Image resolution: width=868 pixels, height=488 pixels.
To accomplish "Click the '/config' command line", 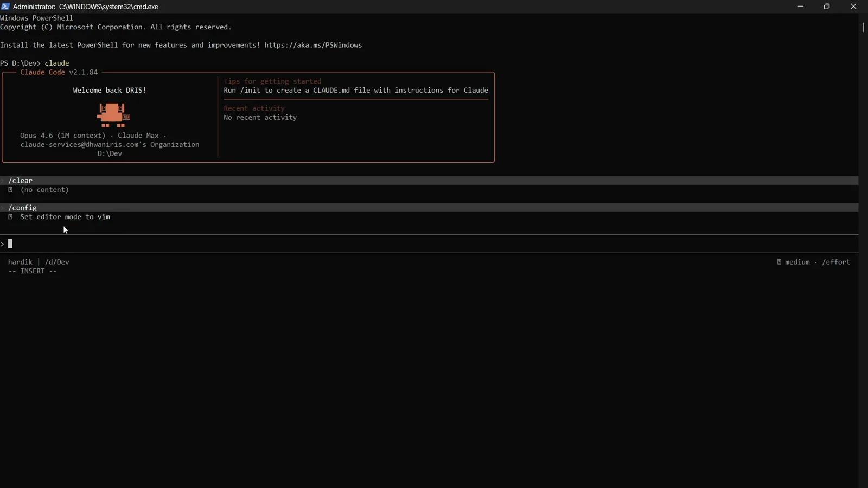I will 429,208.
